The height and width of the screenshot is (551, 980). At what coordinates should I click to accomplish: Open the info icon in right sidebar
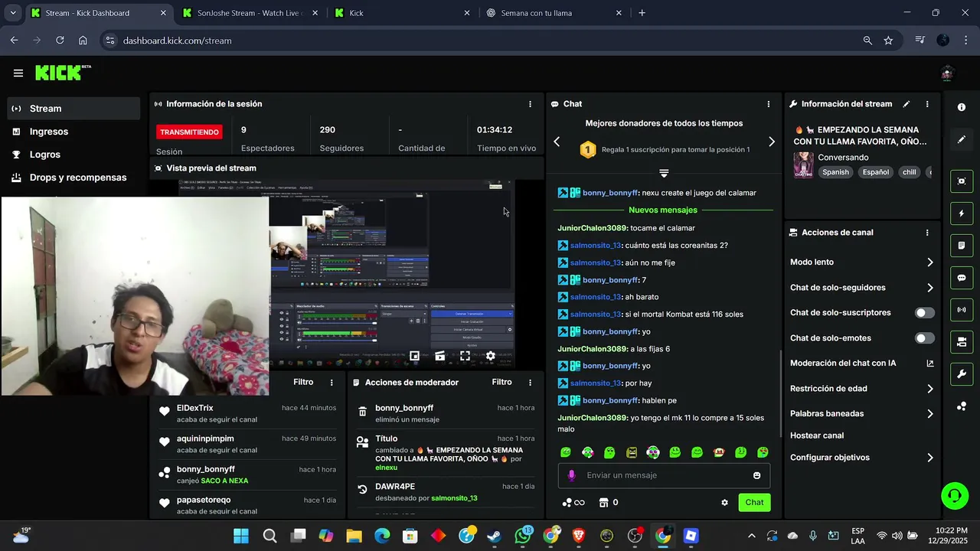pos(962,107)
